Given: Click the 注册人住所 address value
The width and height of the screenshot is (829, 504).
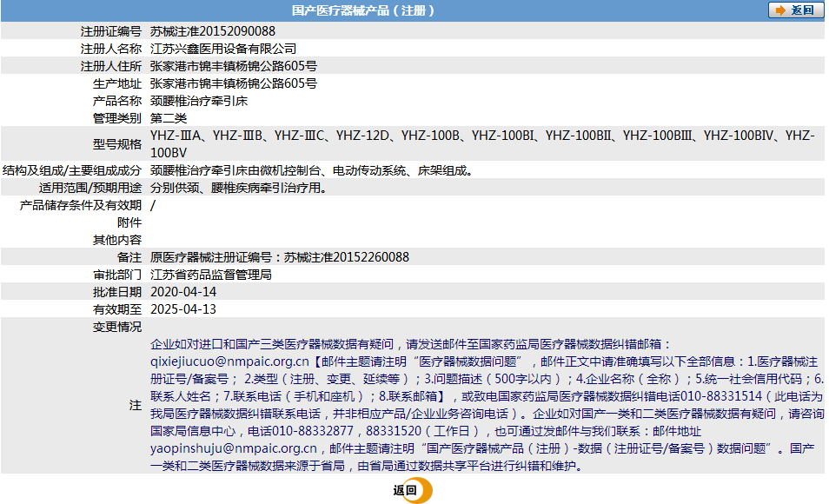Looking at the screenshot, I should (x=234, y=66).
